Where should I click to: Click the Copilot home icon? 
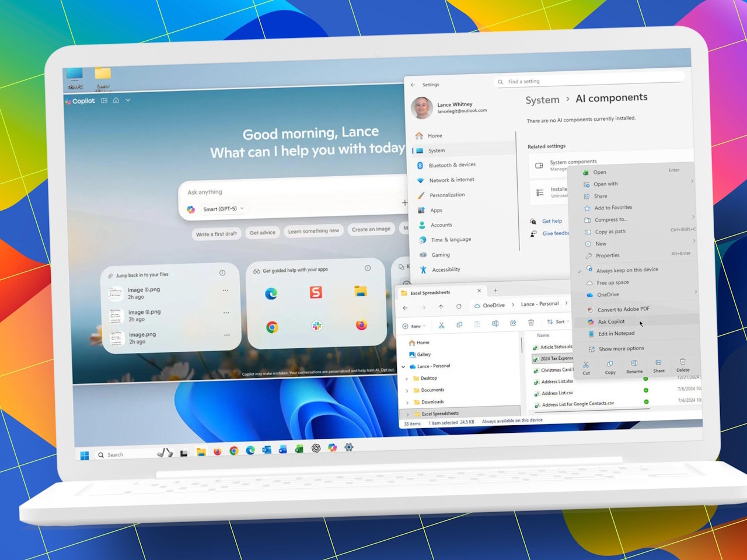click(116, 100)
